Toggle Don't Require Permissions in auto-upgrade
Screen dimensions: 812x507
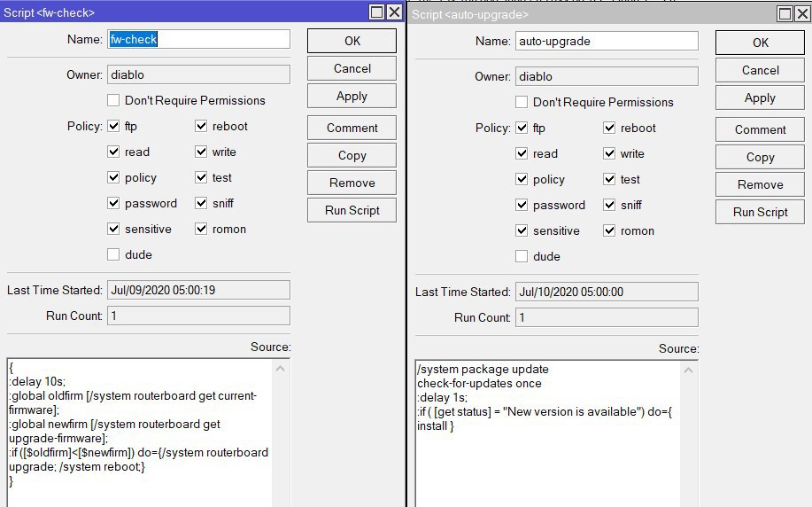point(522,102)
